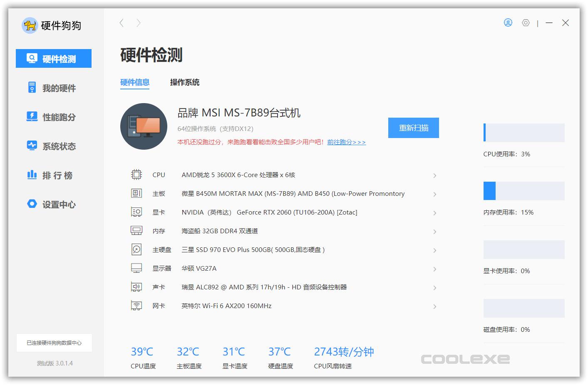Click the Wi-Fi icon beside 网卡
588x385 pixels.
tap(136, 305)
